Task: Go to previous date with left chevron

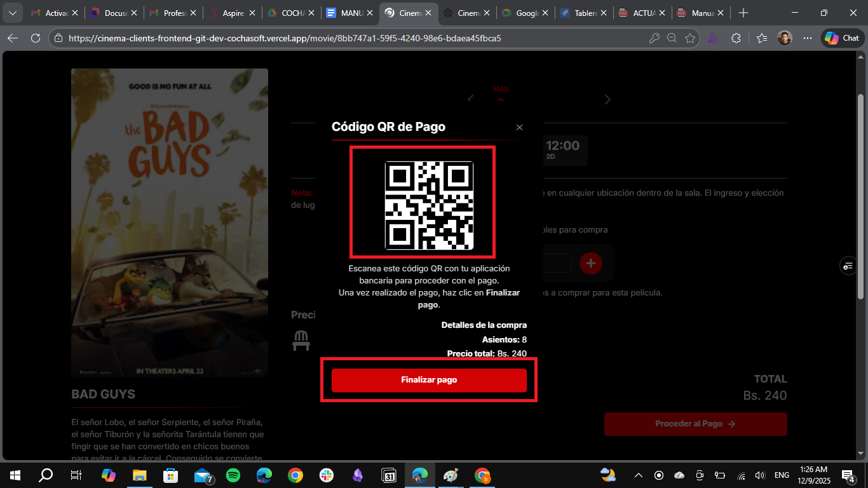Action: 471,98
